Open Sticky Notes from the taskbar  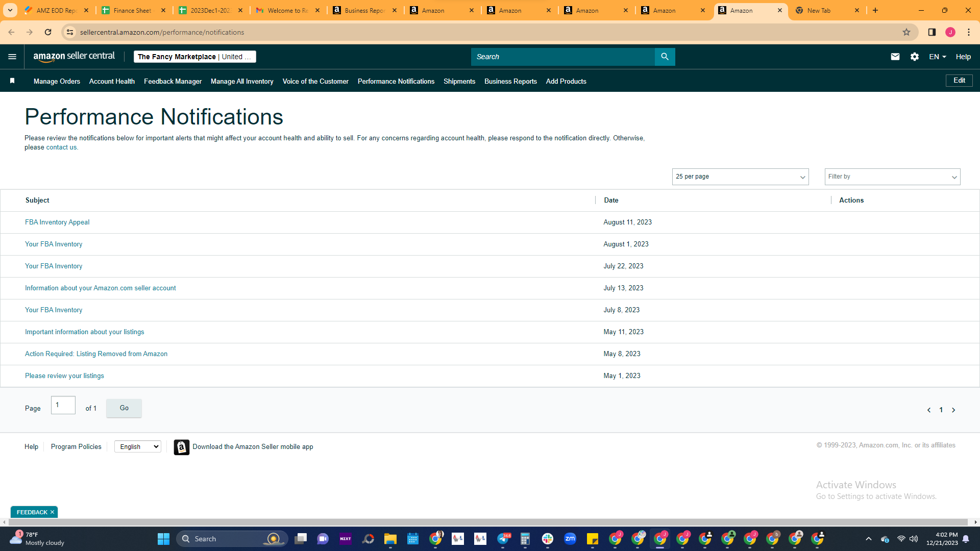[593, 539]
